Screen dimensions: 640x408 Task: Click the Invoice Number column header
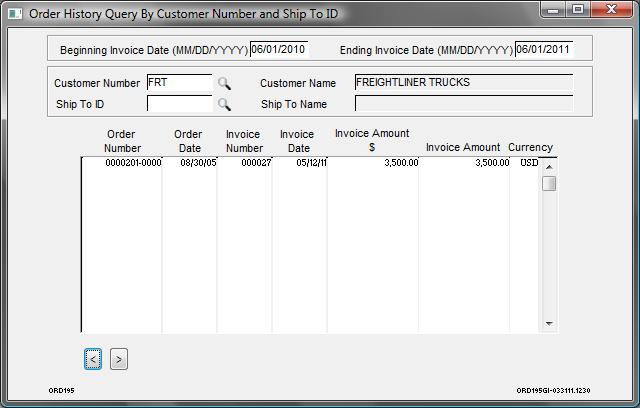(x=244, y=141)
